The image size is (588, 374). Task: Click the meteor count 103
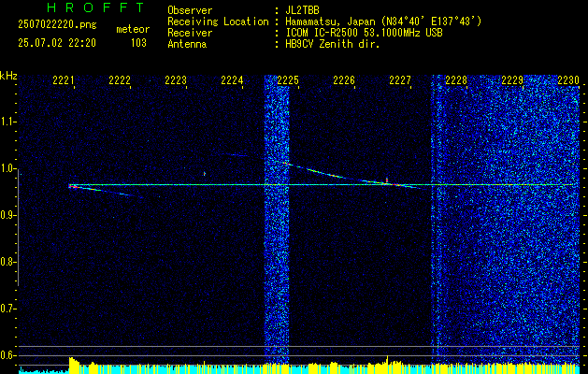coord(138,43)
